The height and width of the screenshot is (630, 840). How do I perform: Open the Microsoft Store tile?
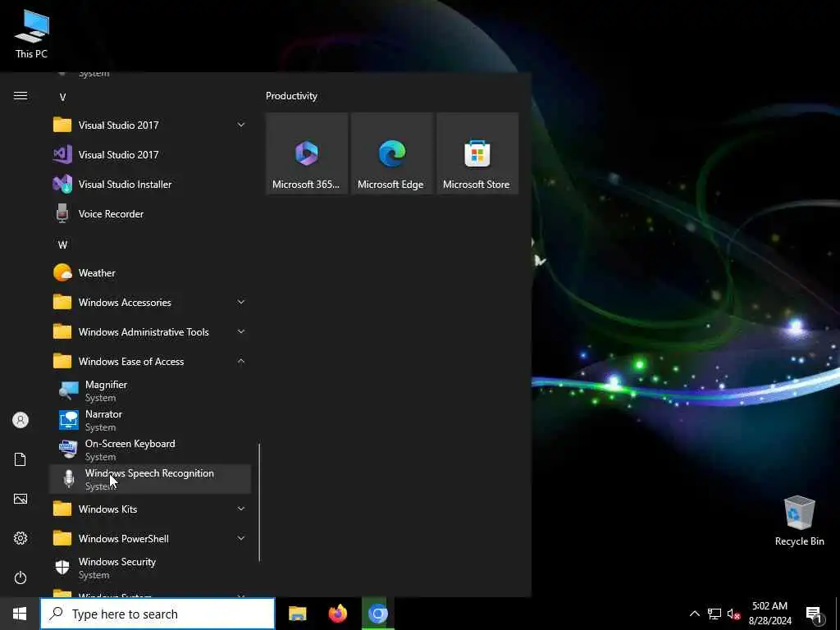coord(477,153)
